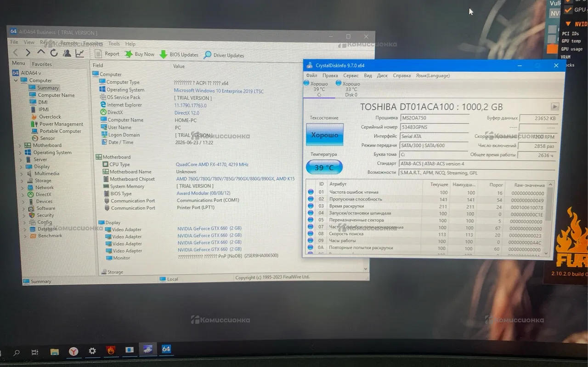The width and height of the screenshot is (588, 367).
Task: Click the Хорошо health status button
Action: (x=325, y=135)
